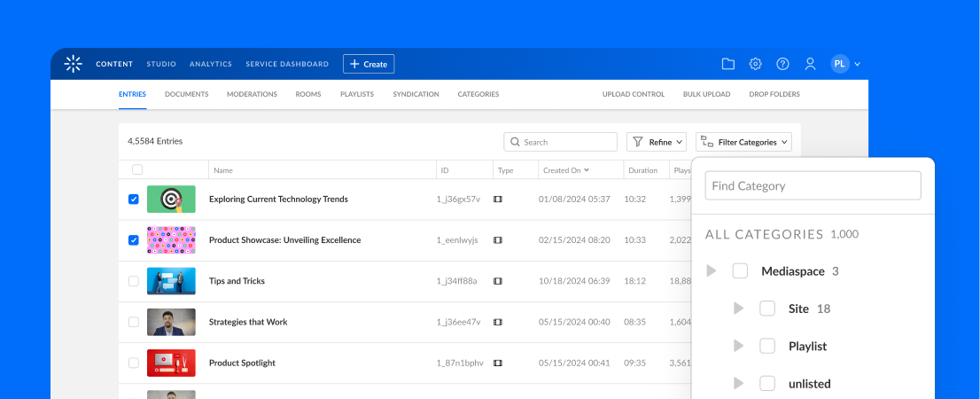This screenshot has width=980, height=399.
Task: Click the PL account avatar
Action: pyautogui.click(x=839, y=64)
